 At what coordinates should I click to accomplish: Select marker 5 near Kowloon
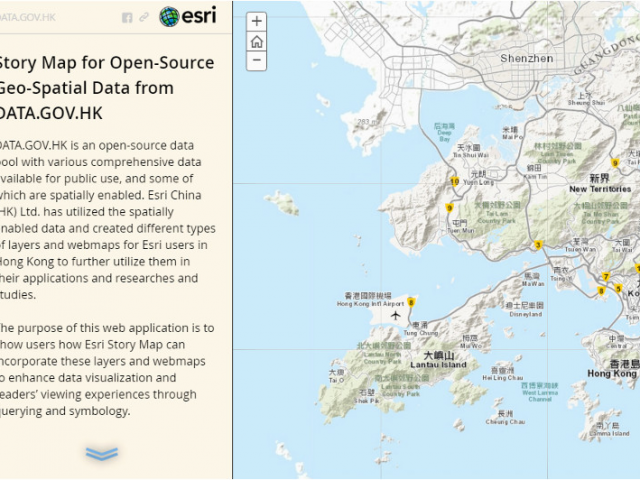click(618, 289)
